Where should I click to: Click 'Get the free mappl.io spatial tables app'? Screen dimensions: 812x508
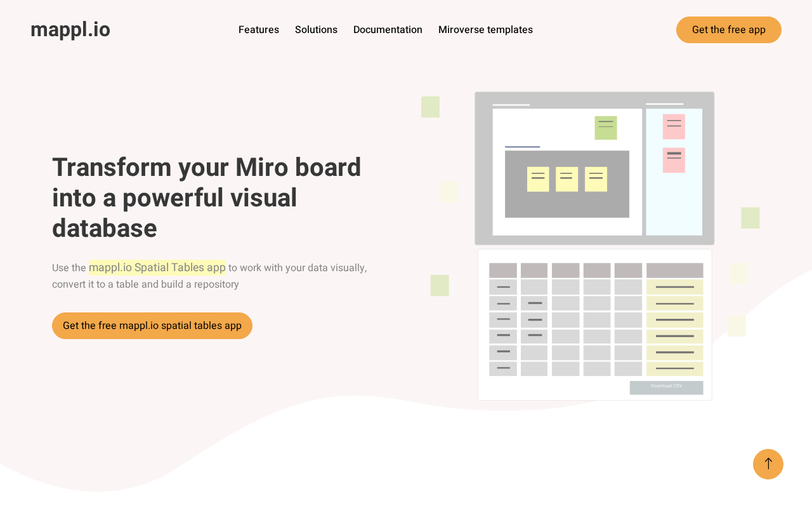pyautogui.click(x=152, y=326)
